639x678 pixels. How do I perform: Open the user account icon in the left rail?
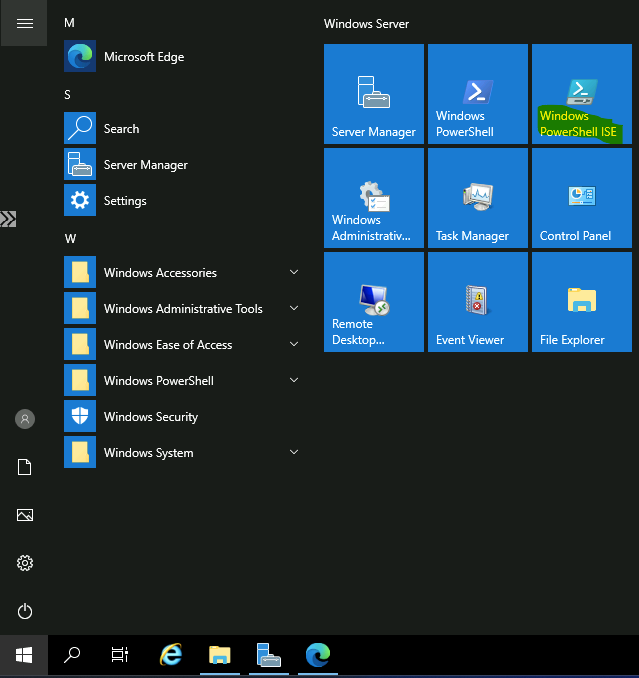(25, 419)
